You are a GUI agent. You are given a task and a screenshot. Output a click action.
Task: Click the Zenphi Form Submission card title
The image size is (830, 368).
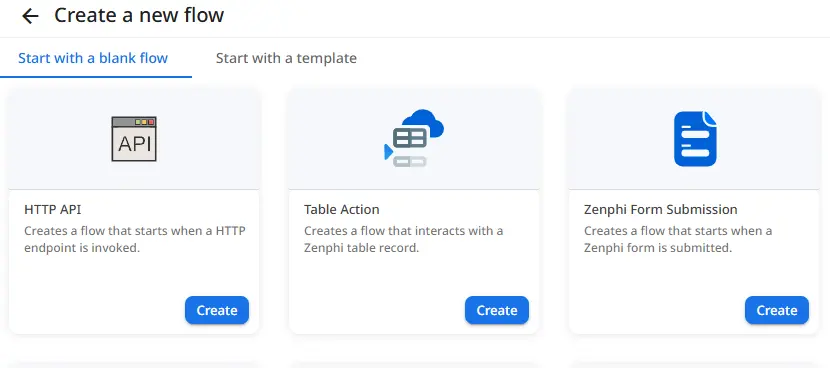(661, 209)
